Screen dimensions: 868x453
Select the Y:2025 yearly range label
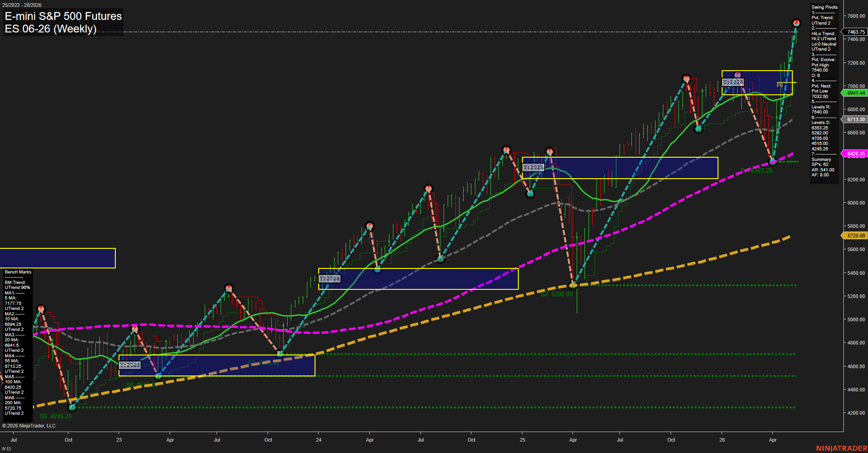(533, 167)
